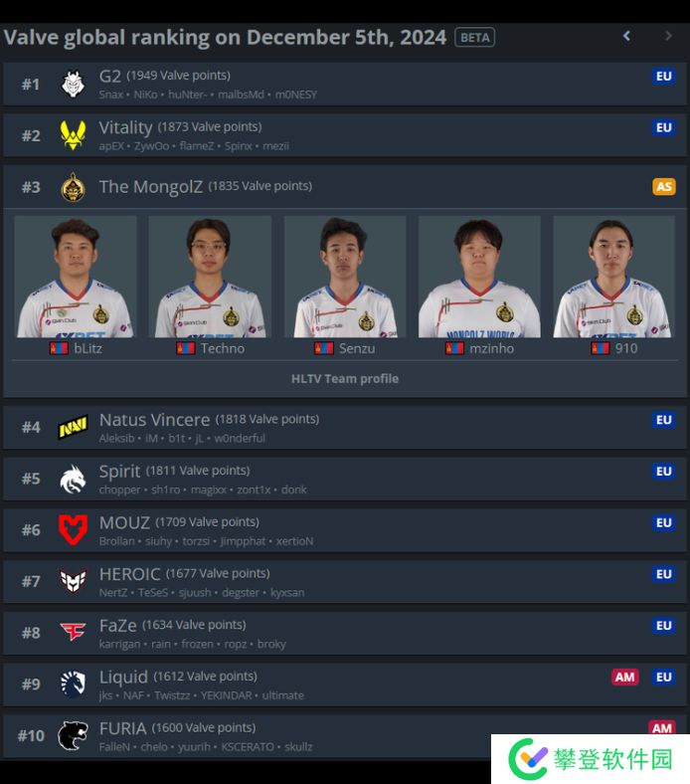Click the mzinho player name

(491, 348)
